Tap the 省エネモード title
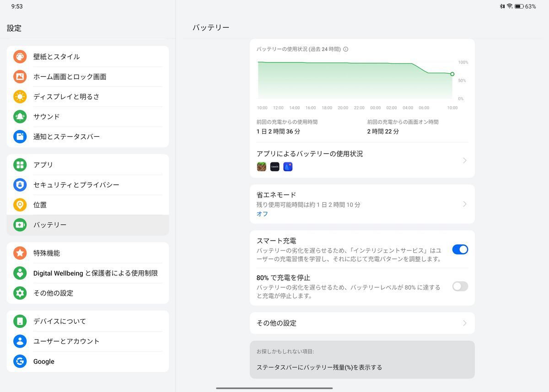 coord(276,195)
